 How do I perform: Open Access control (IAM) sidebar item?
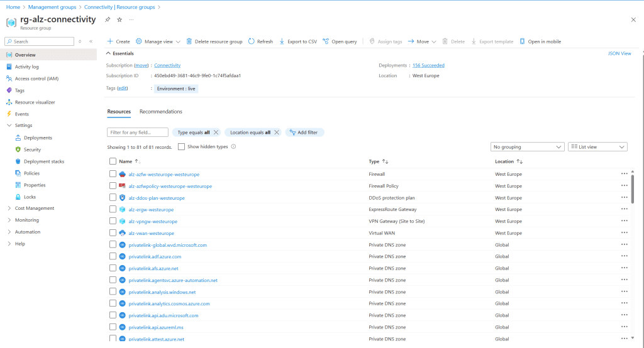36,79
